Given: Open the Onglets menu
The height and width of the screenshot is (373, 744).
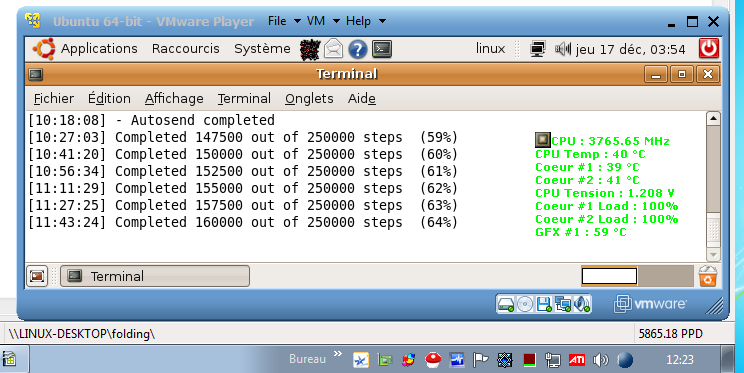Looking at the screenshot, I should click(309, 98).
